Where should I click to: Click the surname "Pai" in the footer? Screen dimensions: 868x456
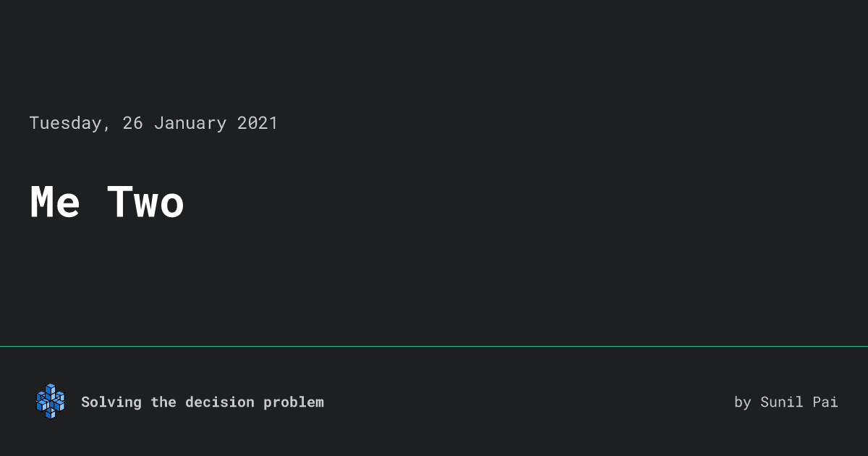coord(825,402)
